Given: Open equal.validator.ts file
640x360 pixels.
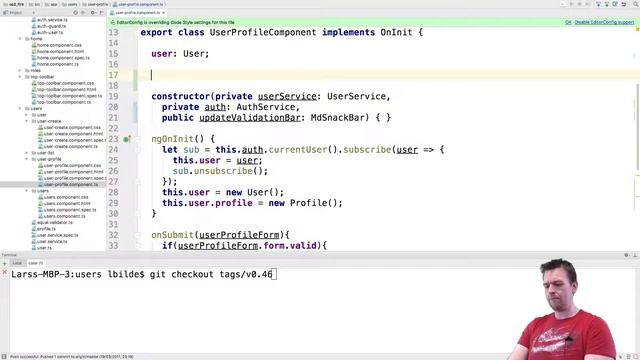Looking at the screenshot, I should click(52, 222).
